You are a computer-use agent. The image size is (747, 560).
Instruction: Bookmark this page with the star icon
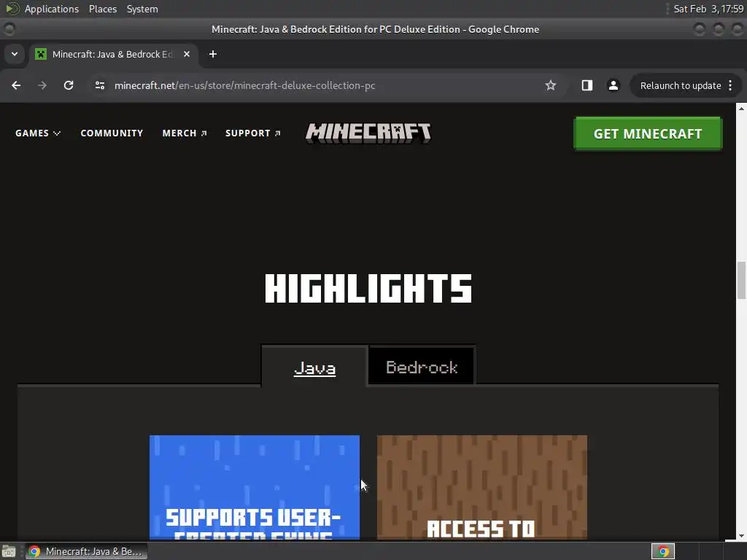(551, 85)
